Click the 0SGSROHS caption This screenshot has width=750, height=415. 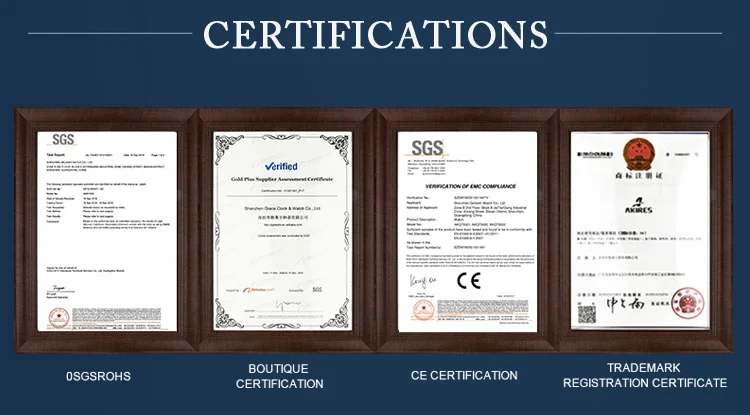(98, 376)
